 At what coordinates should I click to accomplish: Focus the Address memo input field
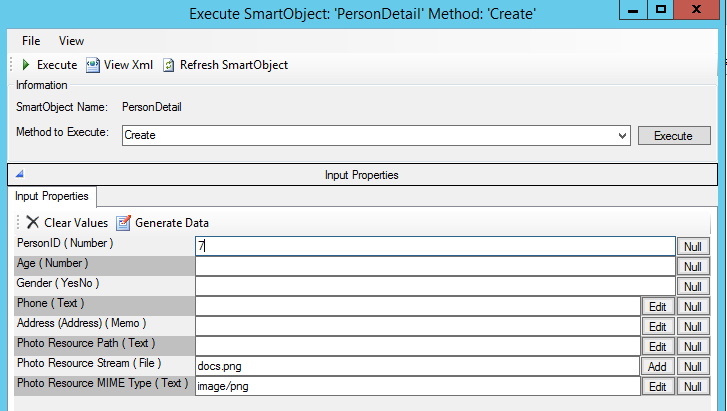417,326
